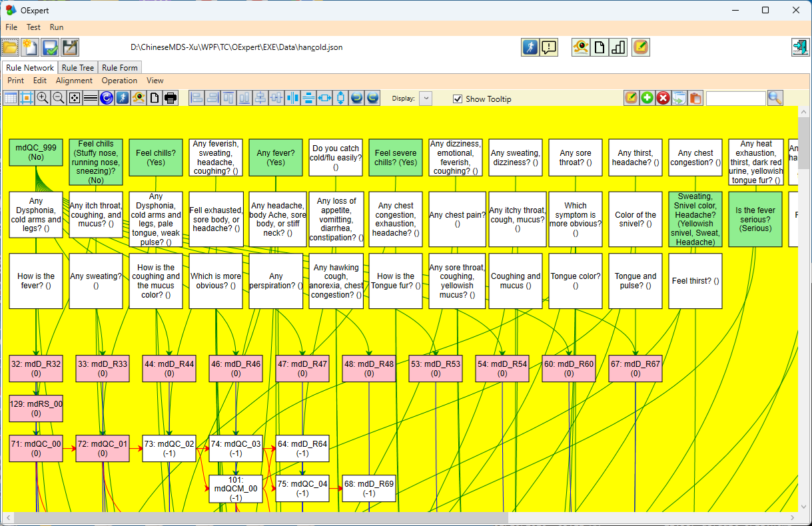Screen dimensions: 812x526
Task: Switch to the Rule Form tab
Action: coord(120,68)
